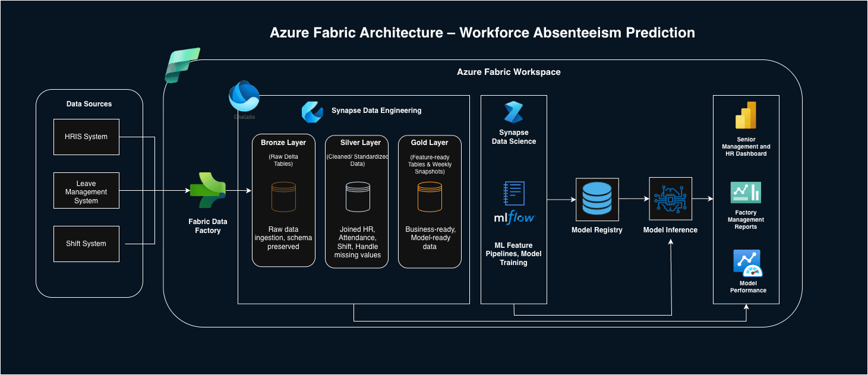The height and width of the screenshot is (375, 868).
Task: Select the Shift System box
Action: (86, 244)
